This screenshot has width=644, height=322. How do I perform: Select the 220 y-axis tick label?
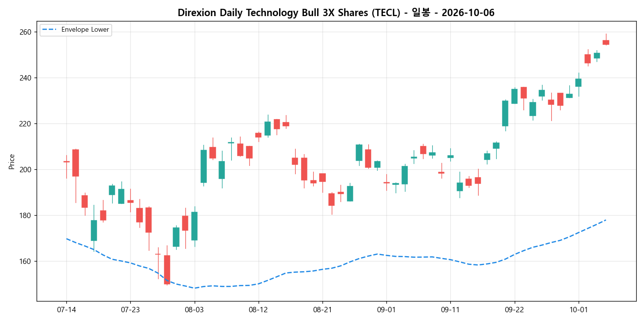pos(26,124)
